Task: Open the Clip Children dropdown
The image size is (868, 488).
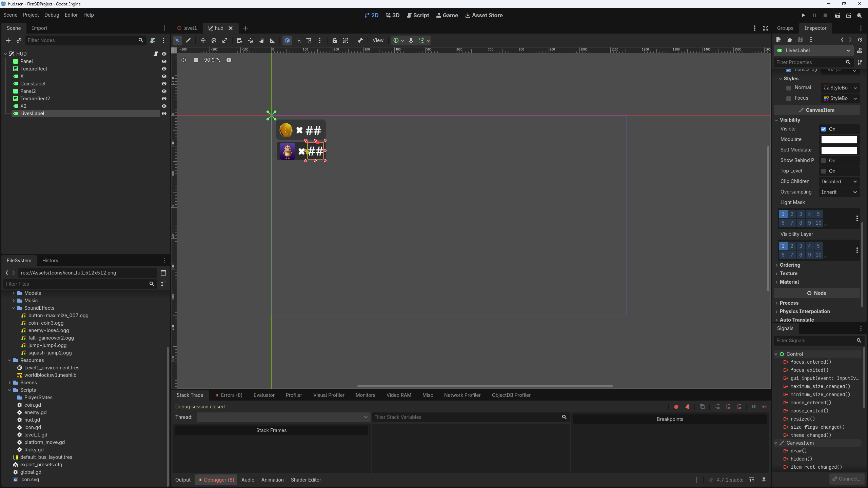Action: click(839, 182)
